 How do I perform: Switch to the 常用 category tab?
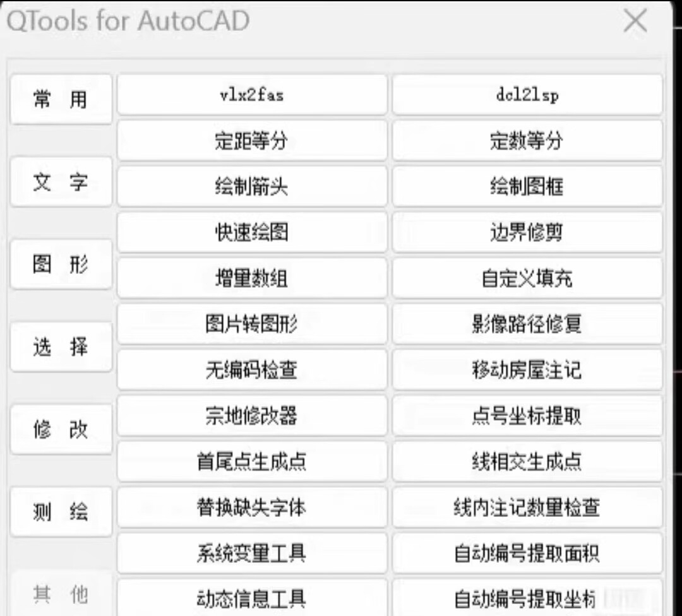[61, 98]
